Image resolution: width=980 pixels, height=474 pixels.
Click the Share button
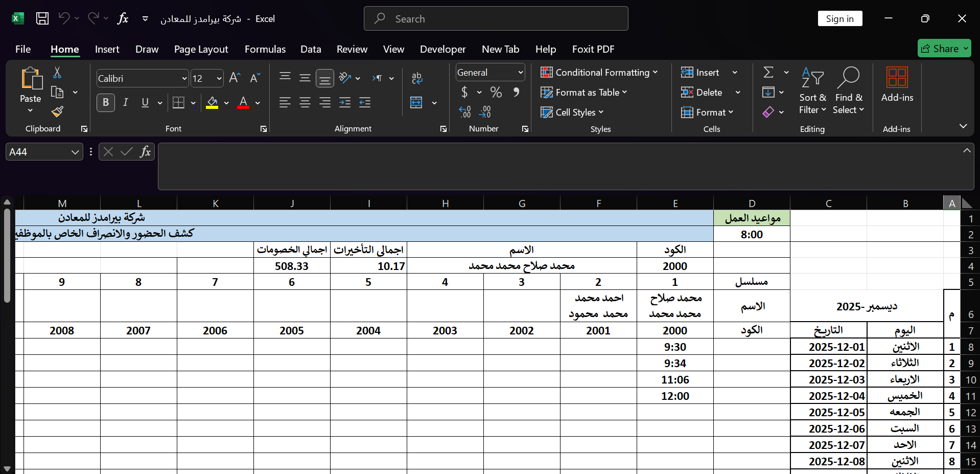tap(944, 49)
